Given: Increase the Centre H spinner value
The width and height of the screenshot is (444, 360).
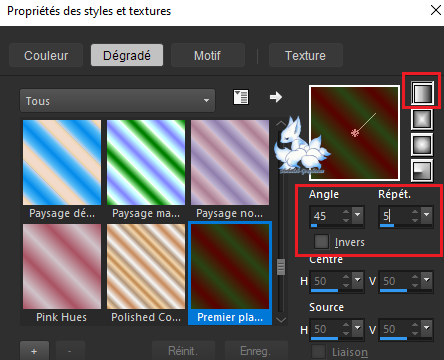Looking at the screenshot, I should (346, 277).
